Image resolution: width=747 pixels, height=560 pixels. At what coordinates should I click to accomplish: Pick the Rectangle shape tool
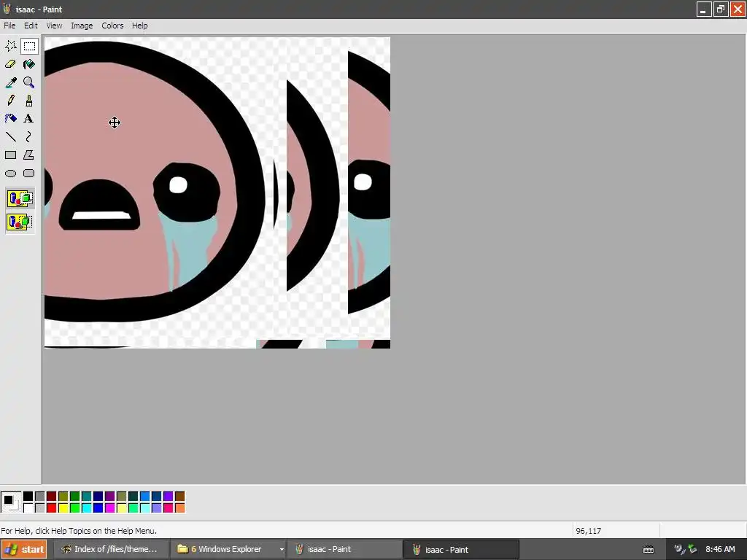coord(10,155)
